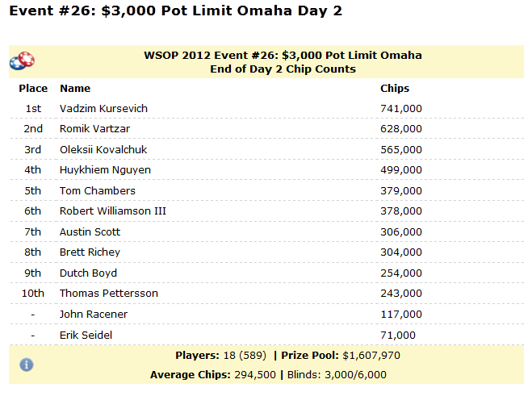
Task: Click the Prize Pool amount $1,607,970
Action: 371,356
